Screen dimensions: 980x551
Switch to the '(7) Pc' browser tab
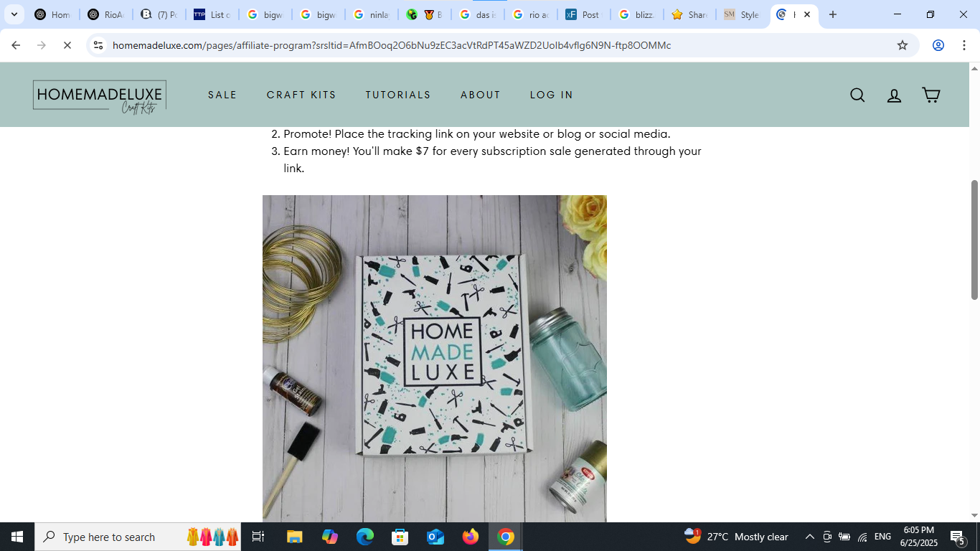coord(159,14)
